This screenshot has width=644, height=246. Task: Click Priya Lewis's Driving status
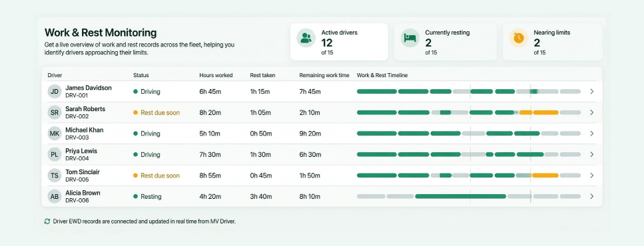tap(147, 154)
